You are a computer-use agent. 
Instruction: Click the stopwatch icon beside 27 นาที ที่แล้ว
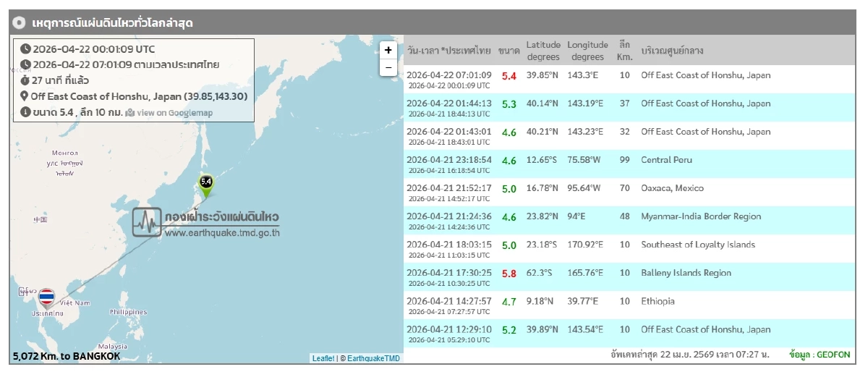tap(25, 80)
